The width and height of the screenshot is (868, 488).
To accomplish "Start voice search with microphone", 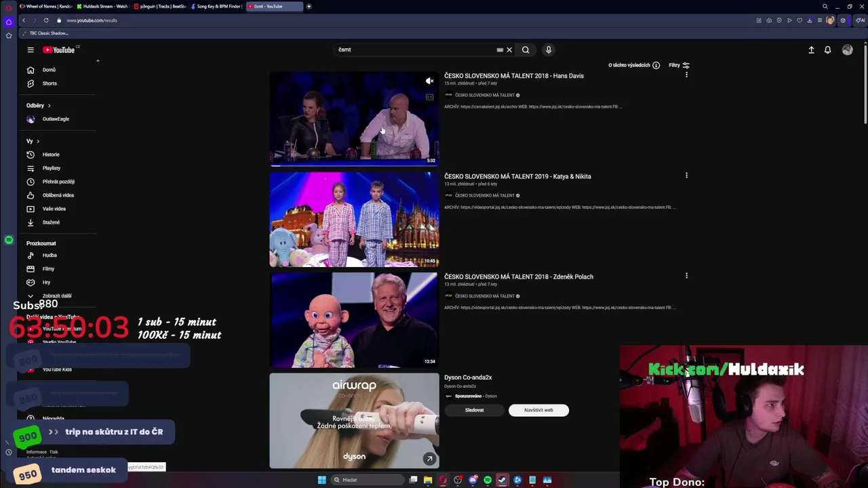I will click(549, 49).
